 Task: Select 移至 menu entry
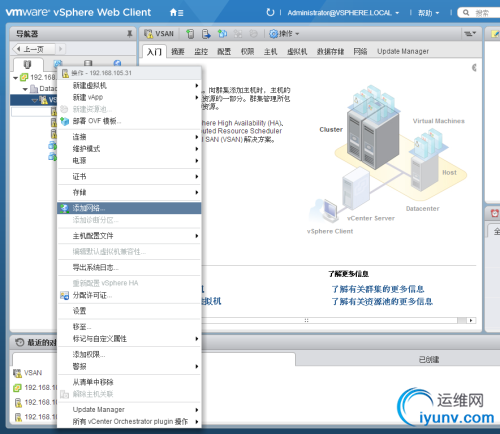click(129, 327)
